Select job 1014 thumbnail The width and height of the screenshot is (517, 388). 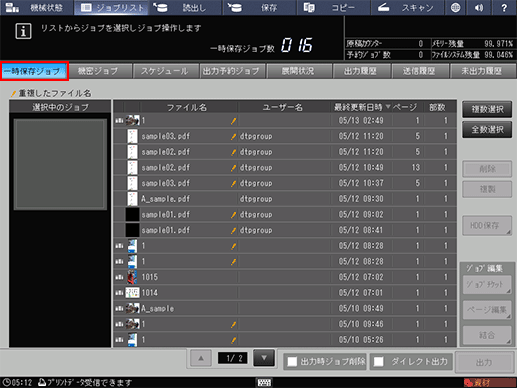pos(132,293)
